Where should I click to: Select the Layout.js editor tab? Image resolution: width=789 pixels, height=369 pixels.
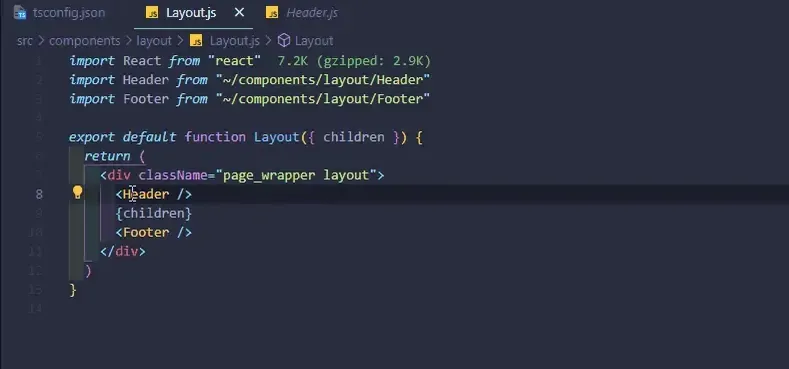click(191, 13)
